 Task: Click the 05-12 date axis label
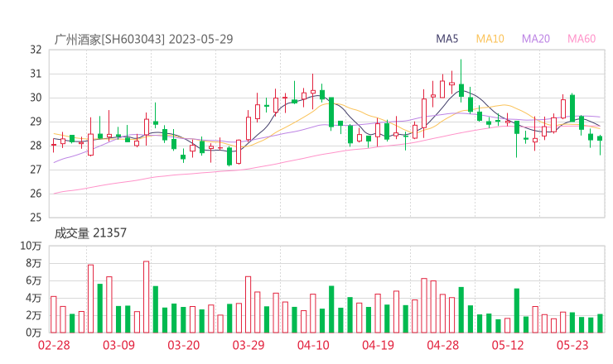[x=508, y=345]
